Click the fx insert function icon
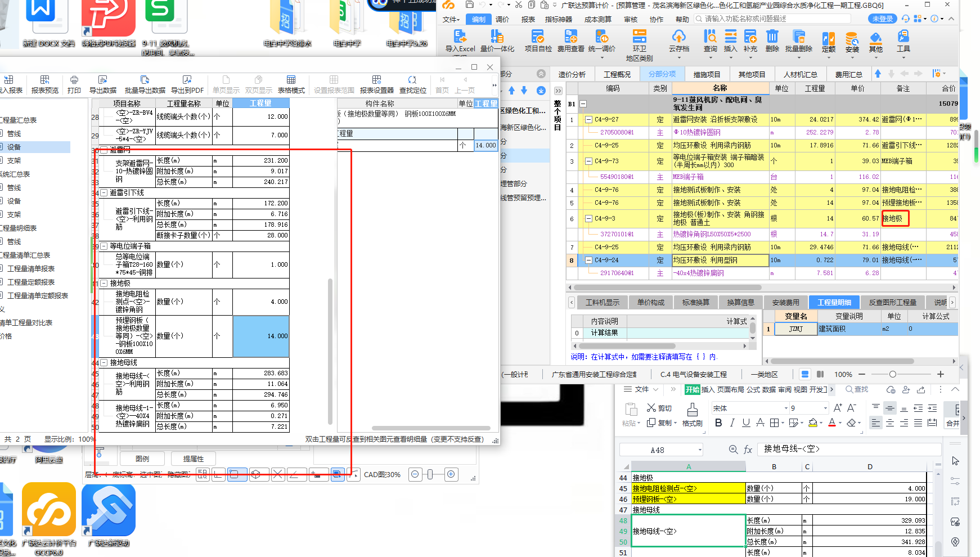Screen dimensions: 980x557 tap(748, 450)
